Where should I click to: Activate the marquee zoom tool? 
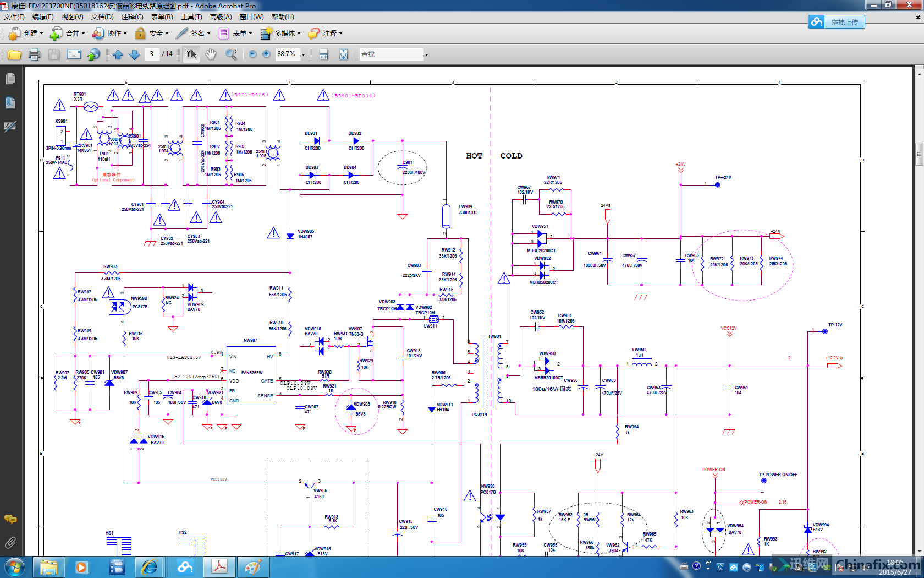tap(231, 54)
